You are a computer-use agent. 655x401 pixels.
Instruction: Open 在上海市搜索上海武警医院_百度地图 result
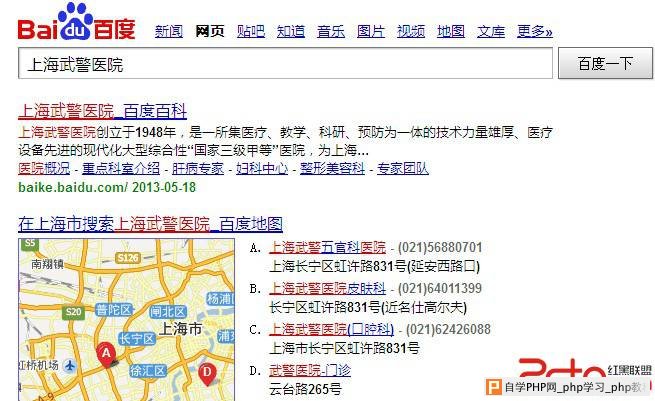tap(150, 224)
